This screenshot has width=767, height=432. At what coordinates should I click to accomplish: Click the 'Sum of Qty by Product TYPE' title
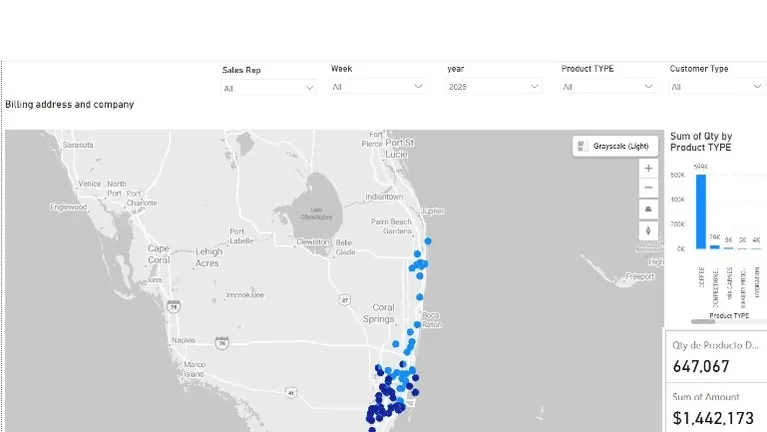701,142
